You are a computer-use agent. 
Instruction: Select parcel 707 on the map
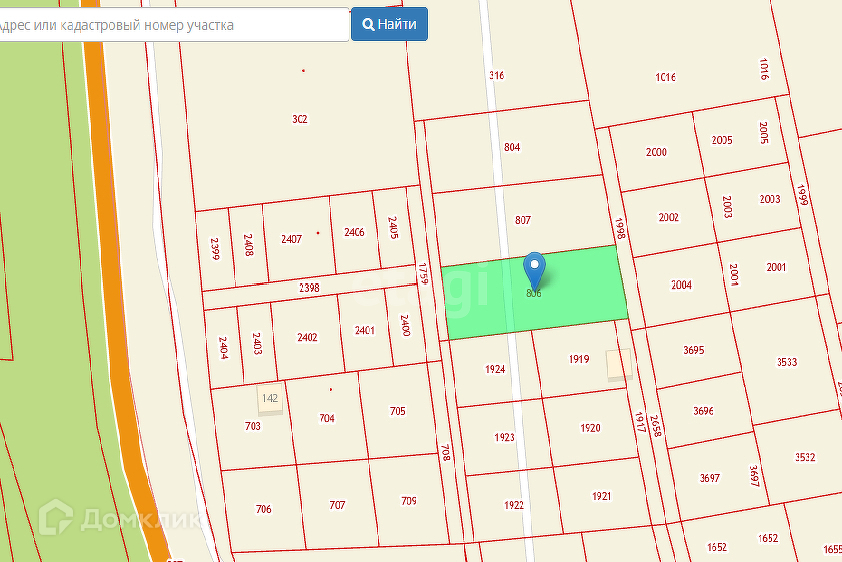pos(337,505)
